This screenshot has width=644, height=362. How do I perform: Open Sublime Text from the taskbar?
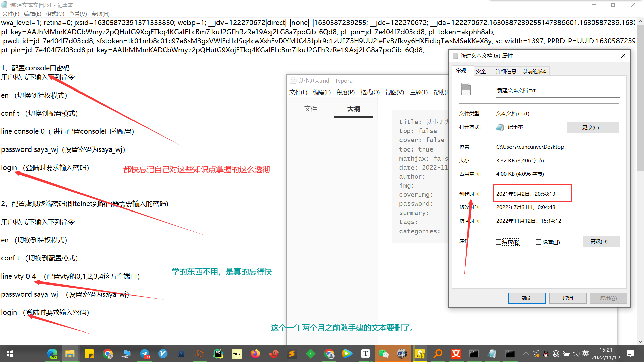[x=292, y=354]
